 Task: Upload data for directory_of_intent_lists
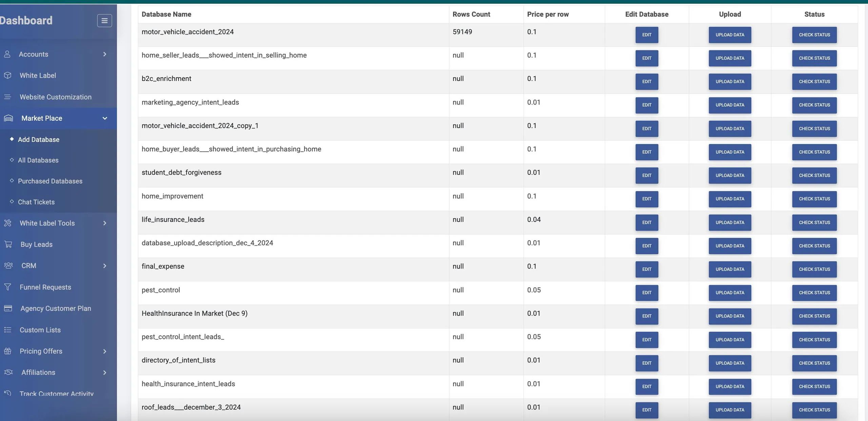coord(730,363)
